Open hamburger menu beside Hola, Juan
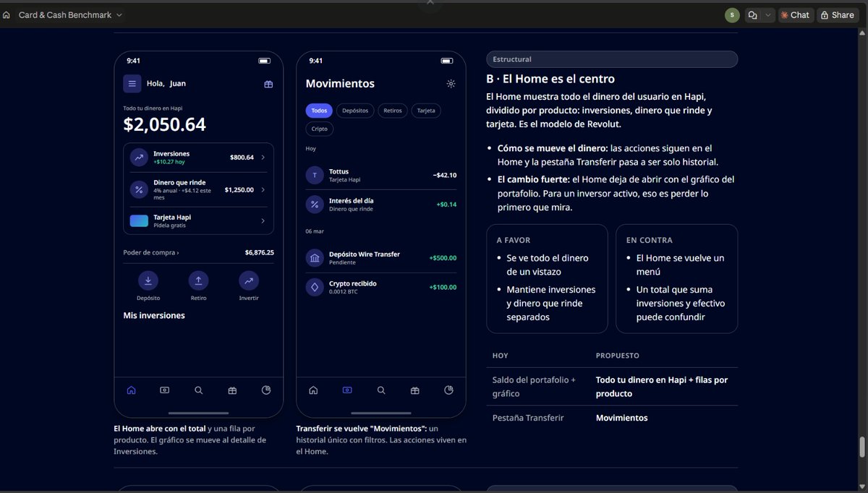 click(132, 84)
